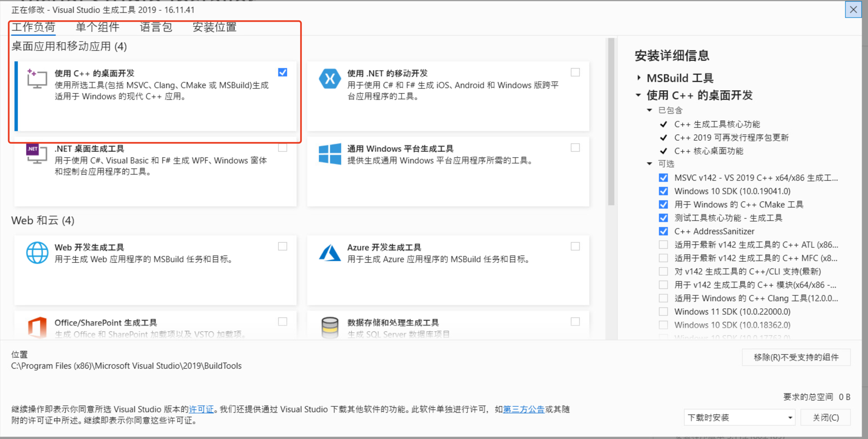
Task: Click the Office/SharePoint 生成工具 icon
Action: [x=37, y=327]
